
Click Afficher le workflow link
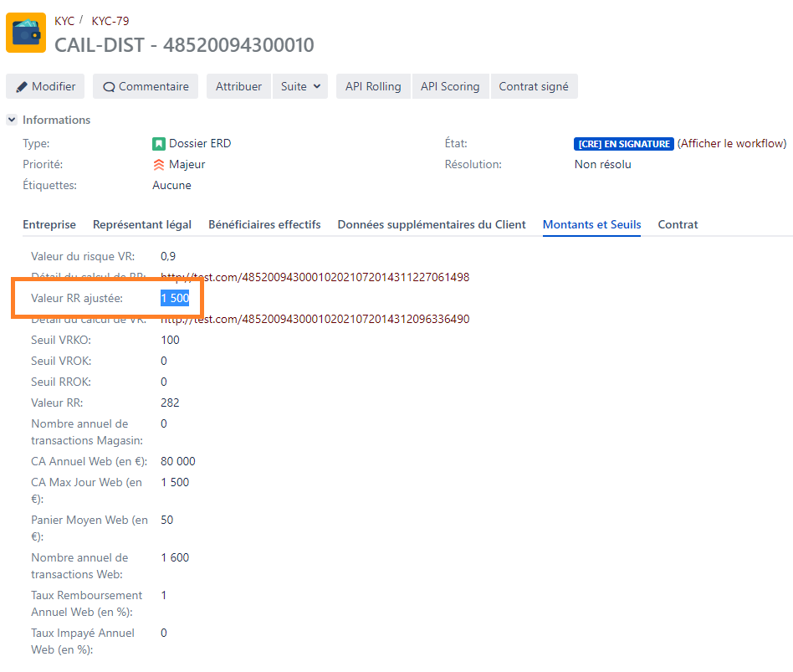pos(731,144)
